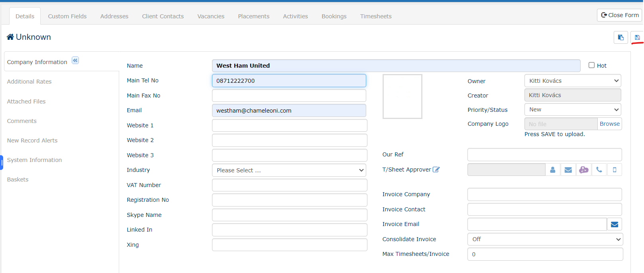Open the Client Contacts tab
644x273 pixels.
coord(163,16)
